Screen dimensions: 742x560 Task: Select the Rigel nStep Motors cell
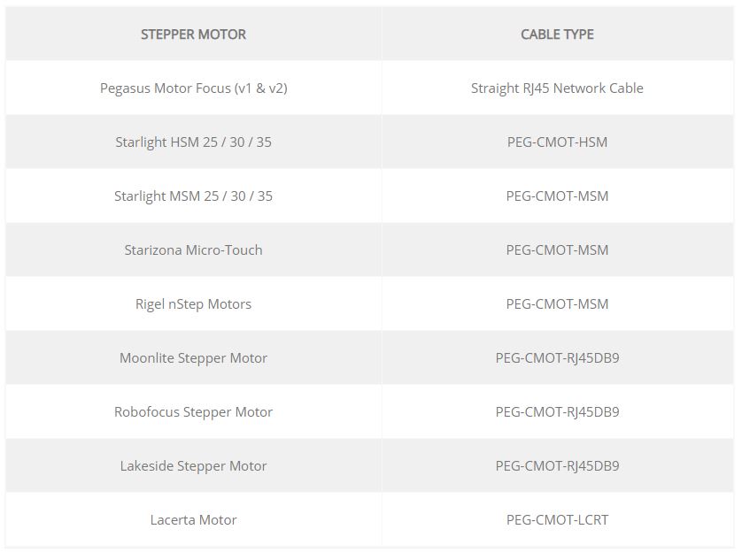194,303
